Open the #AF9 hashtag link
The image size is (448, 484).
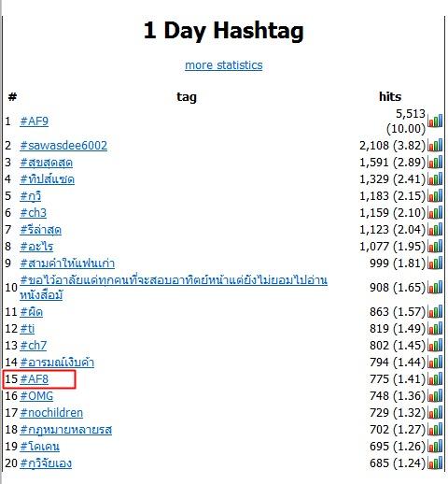35,121
